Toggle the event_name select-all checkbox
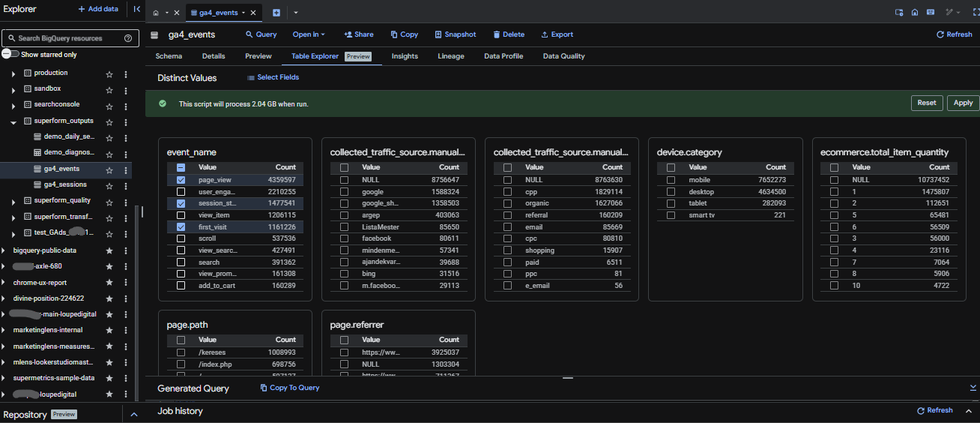Image resolution: width=980 pixels, height=423 pixels. [181, 167]
